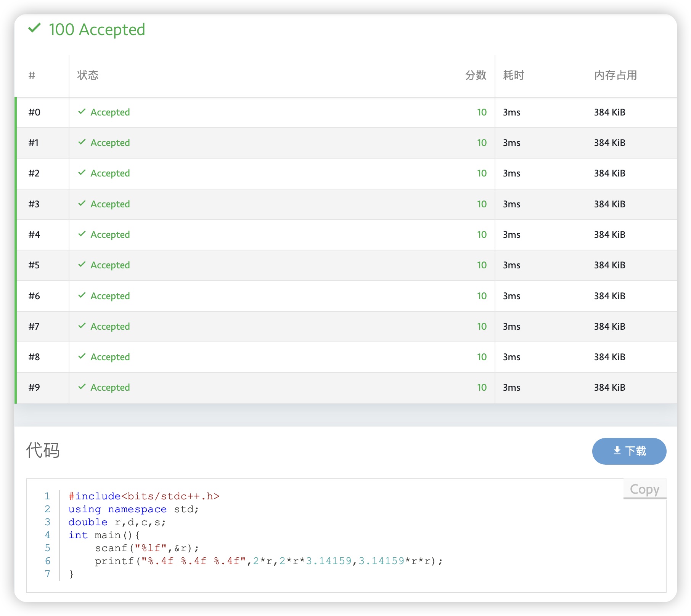Click the checkmark icon in test case #9
This screenshot has width=691, height=616.
click(x=82, y=387)
